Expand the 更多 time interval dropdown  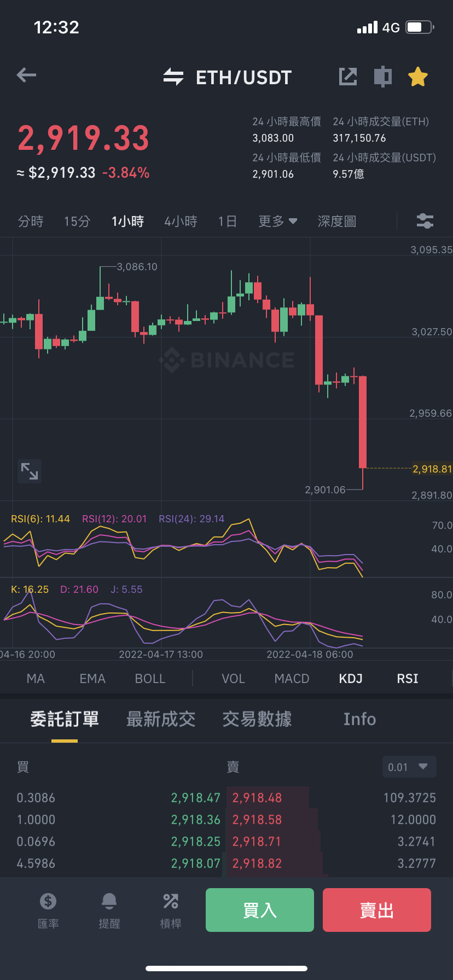278,221
